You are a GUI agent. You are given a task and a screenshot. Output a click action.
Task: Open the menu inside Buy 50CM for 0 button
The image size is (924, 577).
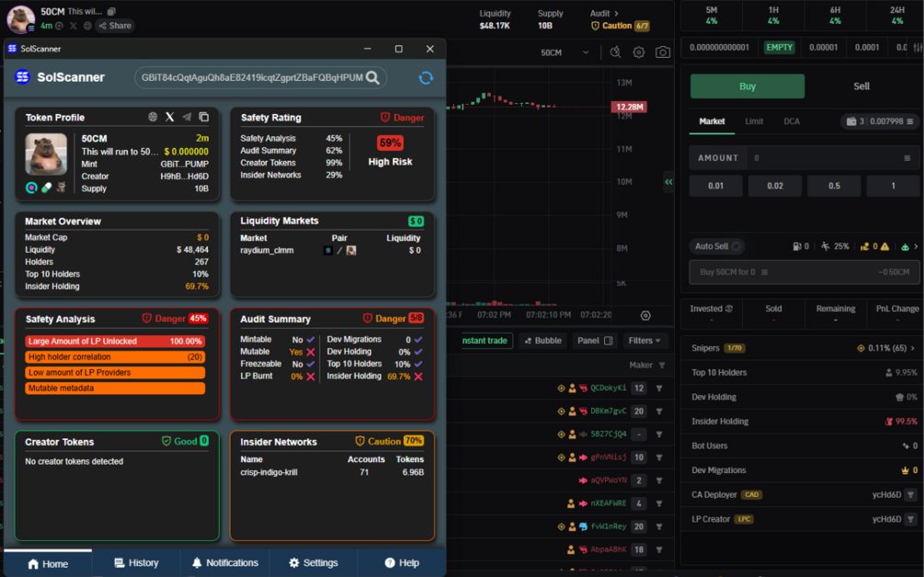click(x=764, y=272)
